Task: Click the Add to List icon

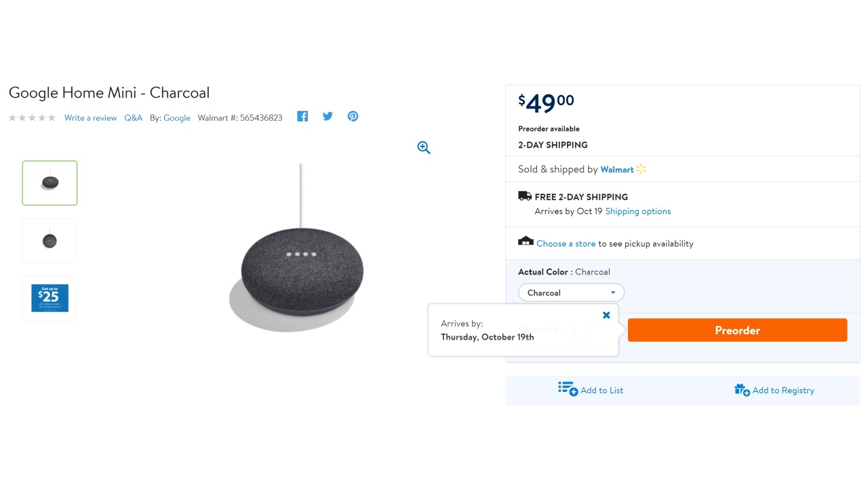Action: point(568,389)
